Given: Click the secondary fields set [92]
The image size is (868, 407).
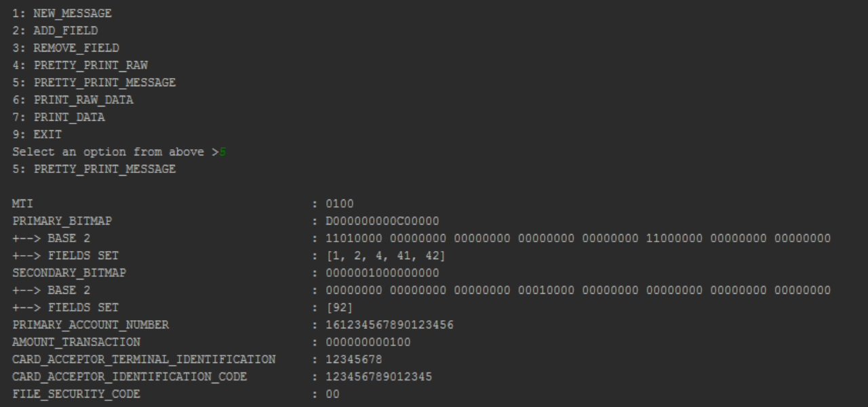Looking at the screenshot, I should [x=340, y=307].
